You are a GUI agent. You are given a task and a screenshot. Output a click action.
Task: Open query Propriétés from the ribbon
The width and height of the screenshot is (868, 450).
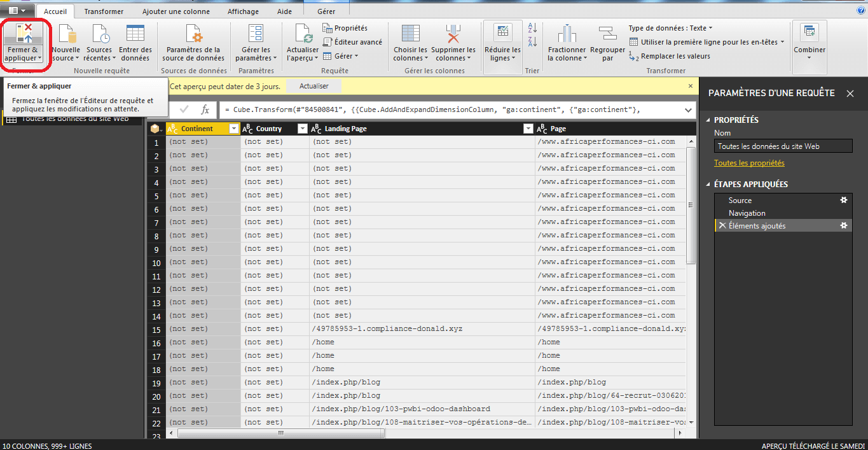(x=345, y=28)
